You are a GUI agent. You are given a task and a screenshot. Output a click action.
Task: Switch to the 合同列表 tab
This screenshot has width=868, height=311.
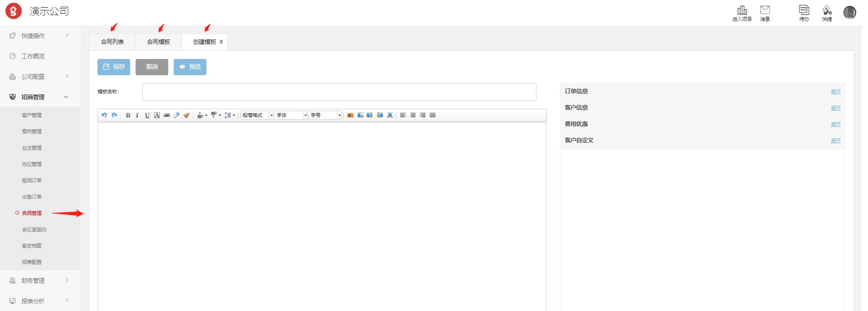pyautogui.click(x=112, y=42)
